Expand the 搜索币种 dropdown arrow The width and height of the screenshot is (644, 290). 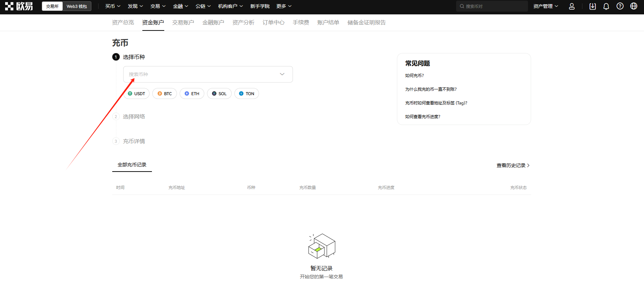point(282,74)
